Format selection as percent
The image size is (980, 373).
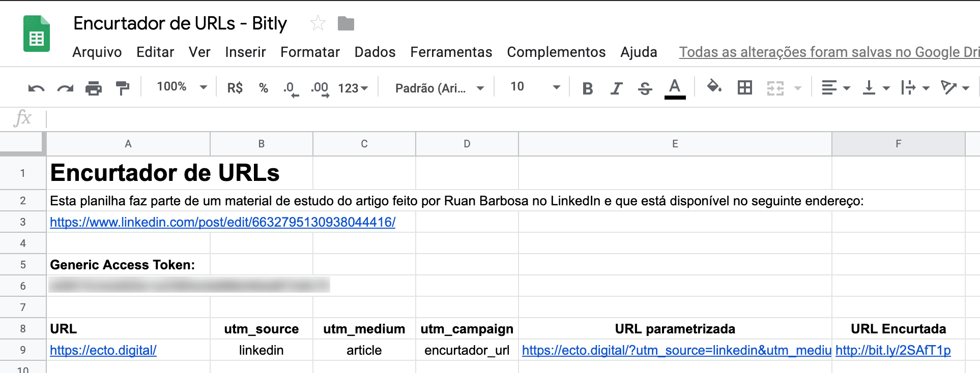pos(264,88)
